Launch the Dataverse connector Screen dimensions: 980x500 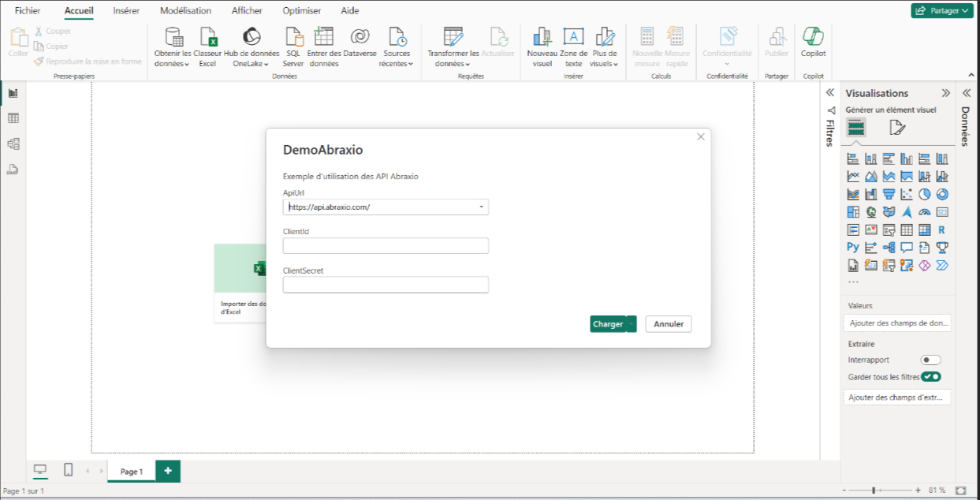tap(360, 41)
